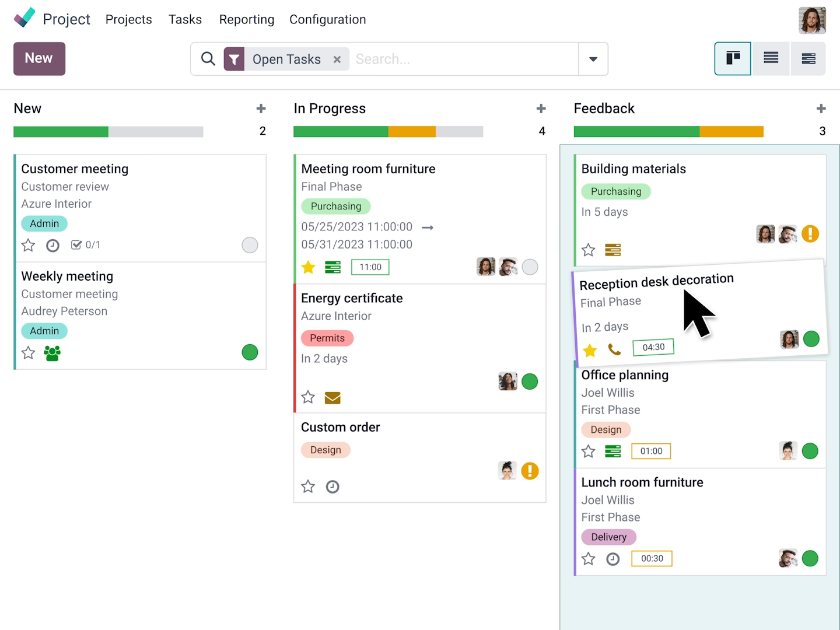Screen dimensions: 840x630
Task: Add a task in the New column
Action: pos(261,108)
